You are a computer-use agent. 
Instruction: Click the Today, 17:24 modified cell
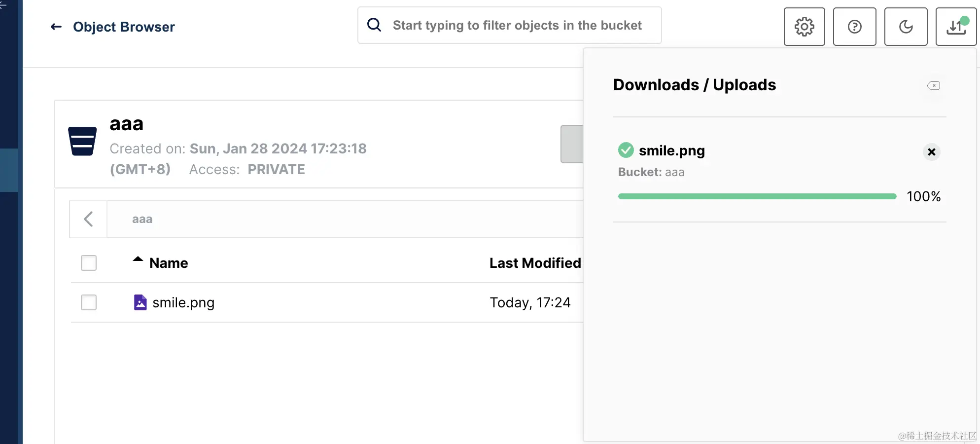coord(530,302)
